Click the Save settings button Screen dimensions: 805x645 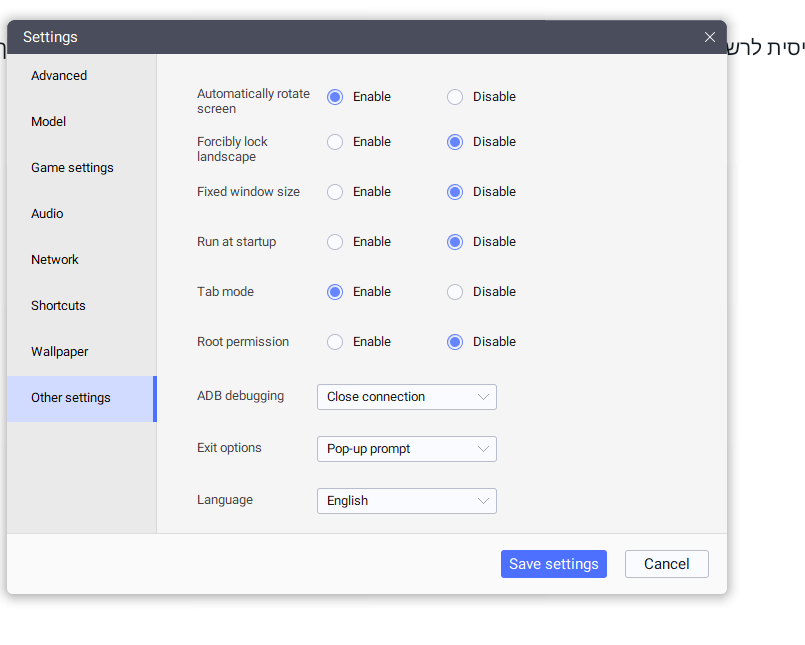pyautogui.click(x=553, y=564)
